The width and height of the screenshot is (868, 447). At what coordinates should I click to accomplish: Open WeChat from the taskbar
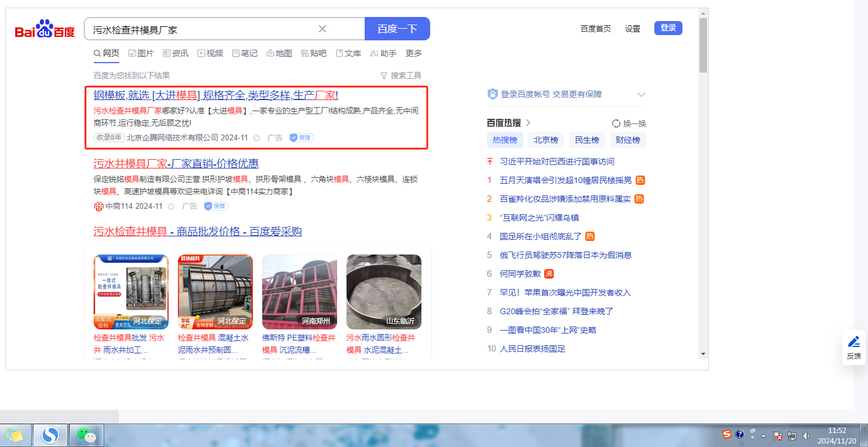coord(87,435)
